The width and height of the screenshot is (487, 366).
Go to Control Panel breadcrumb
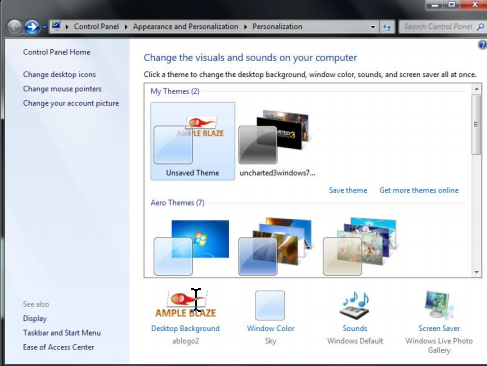point(96,26)
